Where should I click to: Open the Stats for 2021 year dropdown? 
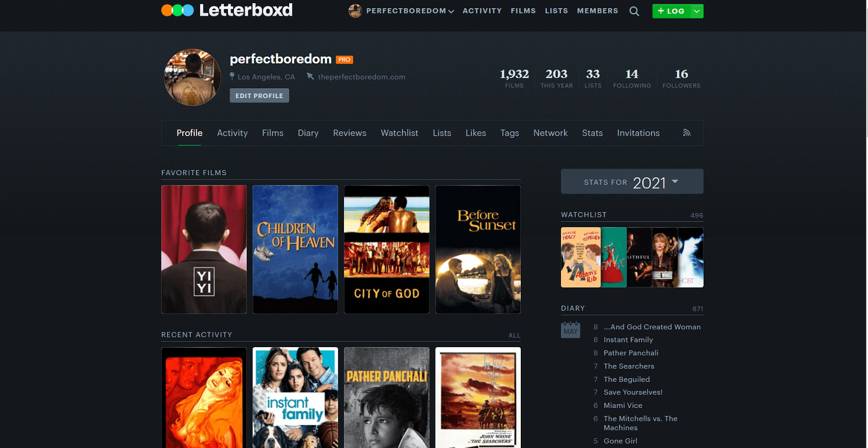click(632, 182)
